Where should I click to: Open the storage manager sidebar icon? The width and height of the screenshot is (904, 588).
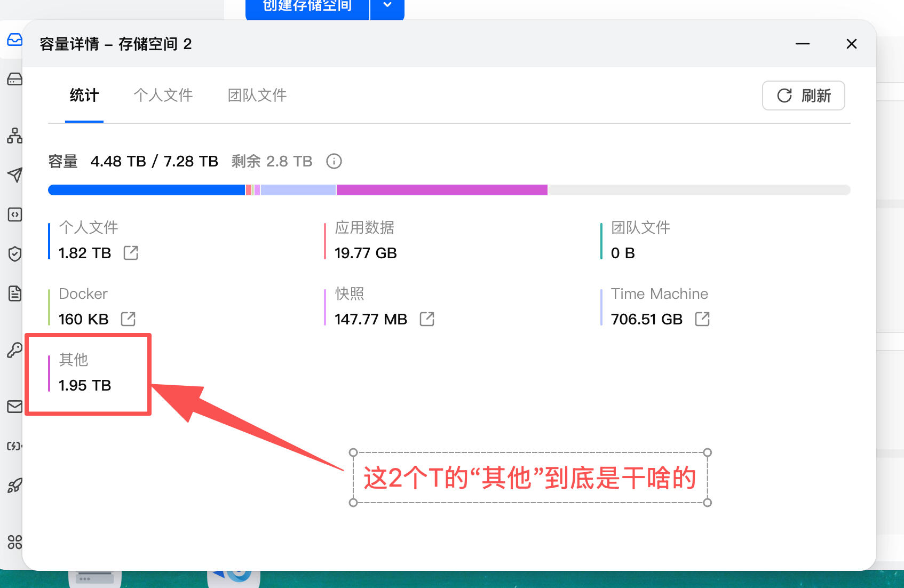14,39
